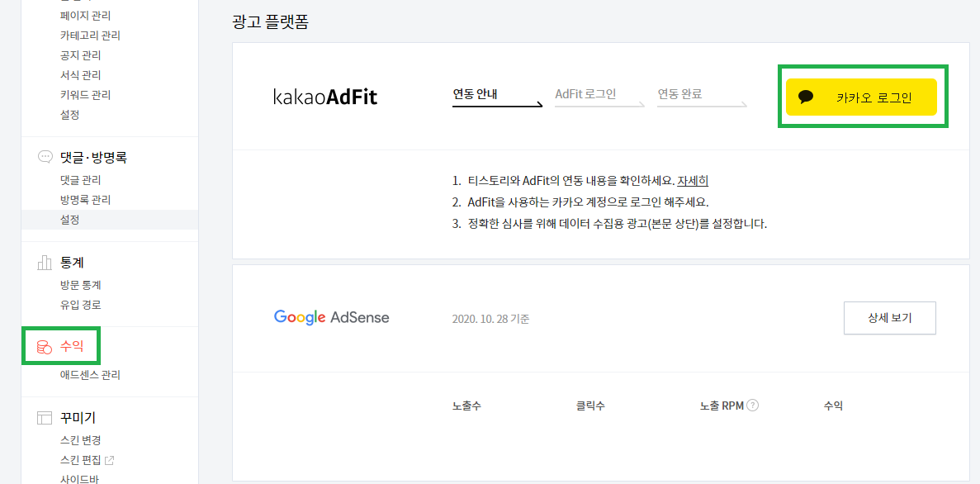Click the comments speech bubble icon
This screenshot has height=484, width=980.
(x=45, y=157)
